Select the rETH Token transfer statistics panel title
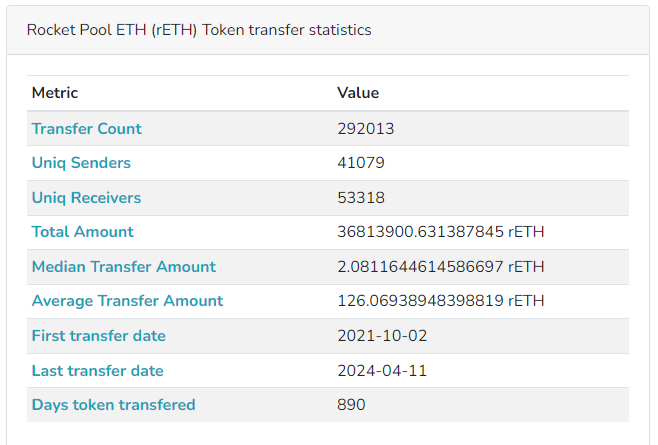This screenshot has width=658, height=445. 199,30
